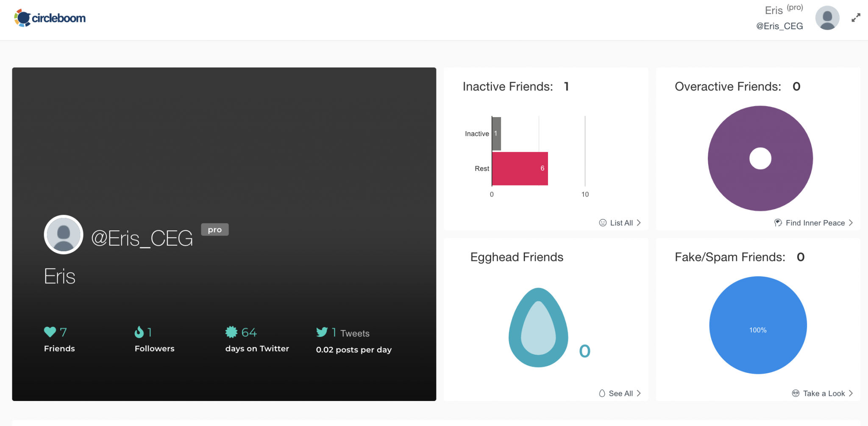Click the Followers flame icon
The image size is (868, 426).
139,332
